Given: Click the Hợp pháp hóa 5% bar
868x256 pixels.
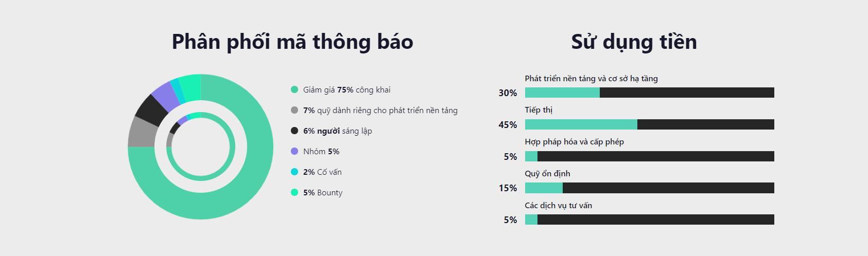Looking at the screenshot, I should (649, 156).
